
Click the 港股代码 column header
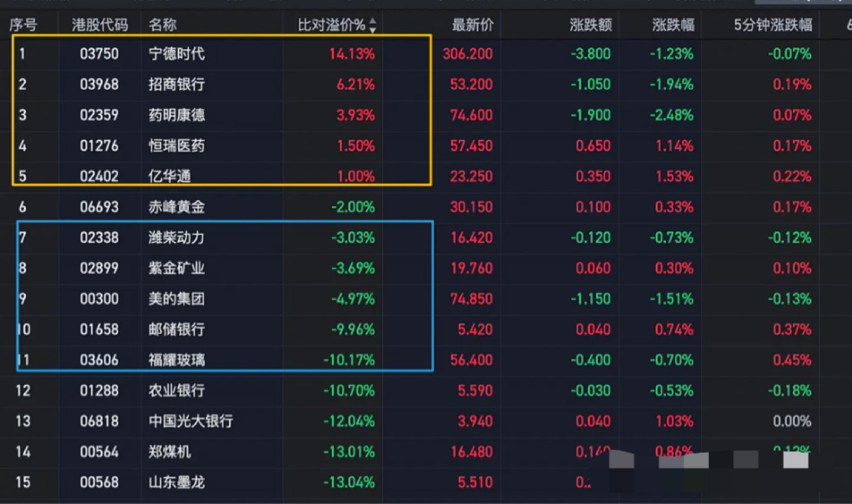pos(100,25)
